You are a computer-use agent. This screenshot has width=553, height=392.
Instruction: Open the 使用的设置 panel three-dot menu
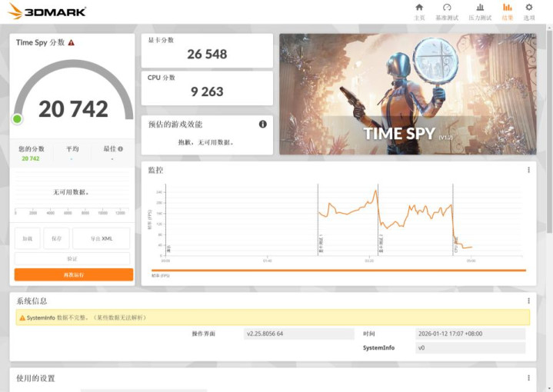tap(528, 378)
